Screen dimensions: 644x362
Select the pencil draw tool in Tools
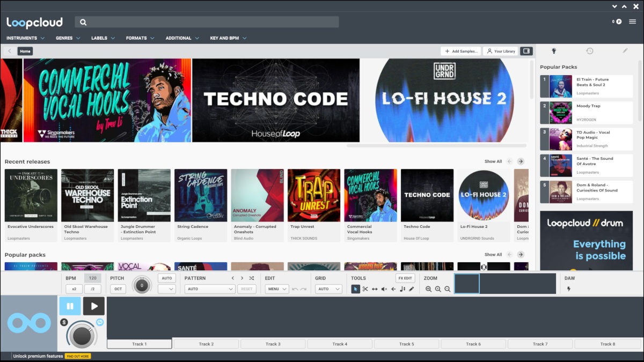pos(412,289)
